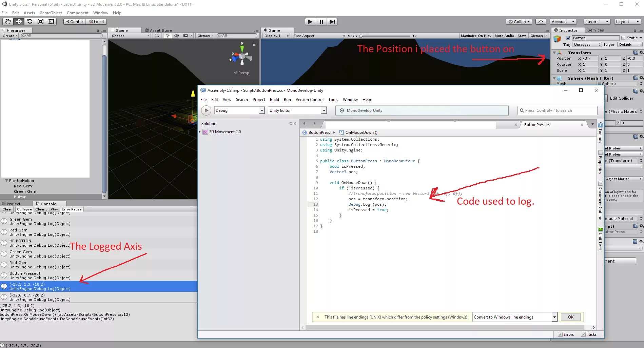Open Unit Tests side panel
This screenshot has width=644, height=348.
[600, 239]
